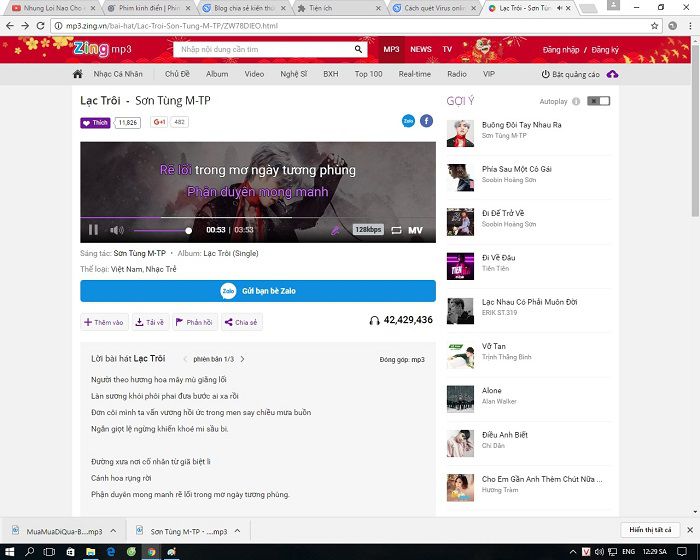The width and height of the screenshot is (700, 560).
Task: Click album link Lạc Trôi (Single)
Action: 231,253
